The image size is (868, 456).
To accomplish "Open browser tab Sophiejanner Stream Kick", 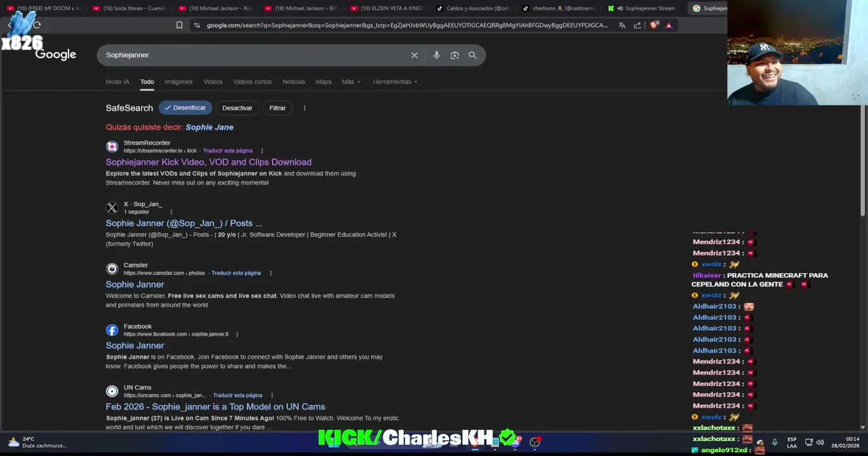I will [645, 8].
